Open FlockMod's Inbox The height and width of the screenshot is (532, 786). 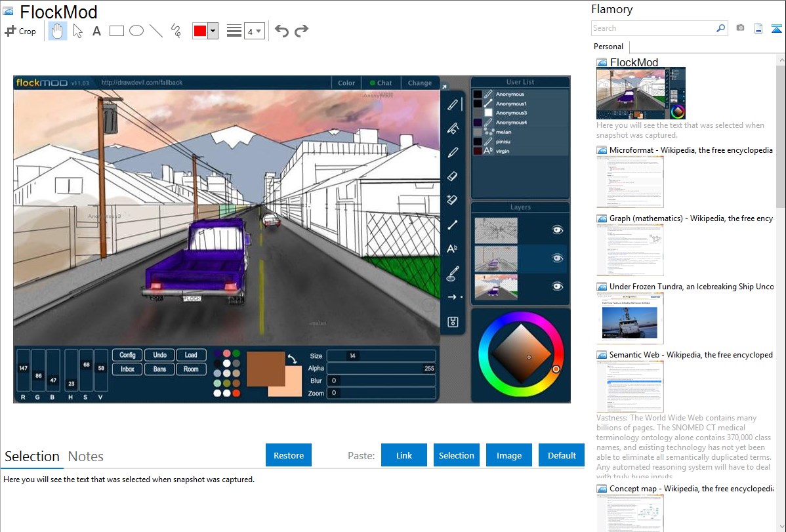click(127, 369)
